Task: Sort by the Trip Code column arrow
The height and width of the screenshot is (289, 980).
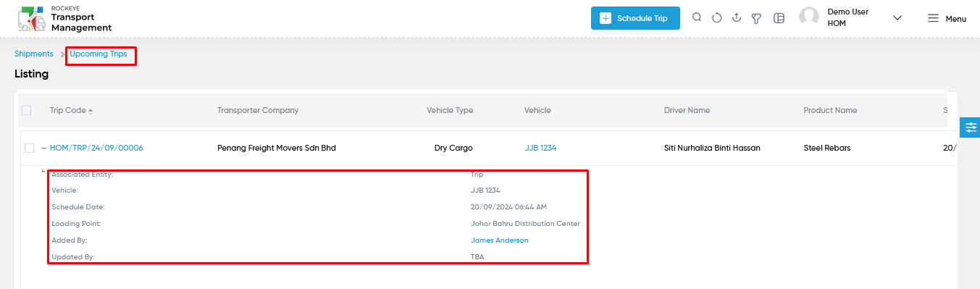Action: click(91, 111)
